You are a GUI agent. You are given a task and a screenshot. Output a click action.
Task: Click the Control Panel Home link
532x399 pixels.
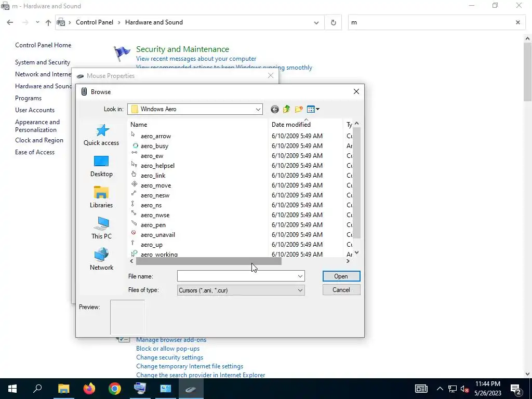coord(43,45)
